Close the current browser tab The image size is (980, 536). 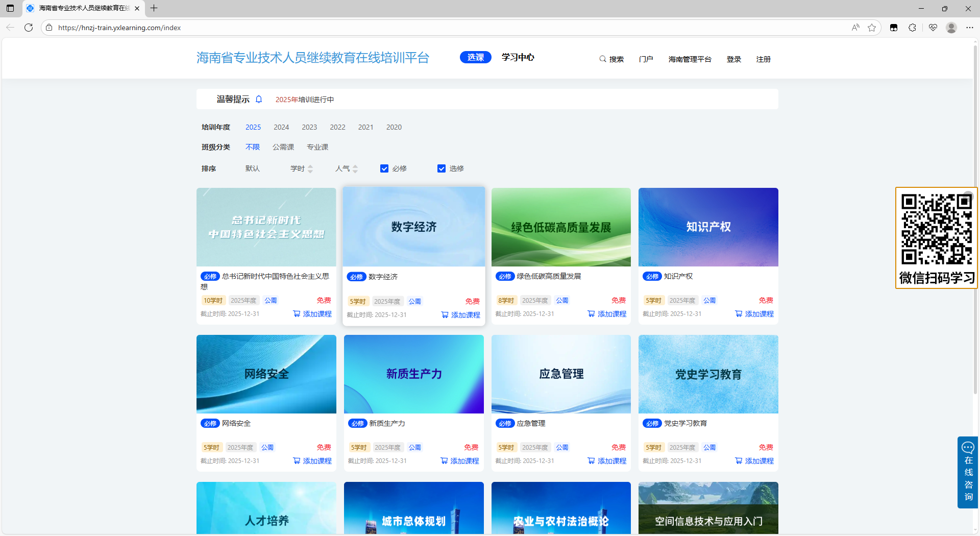tap(137, 8)
